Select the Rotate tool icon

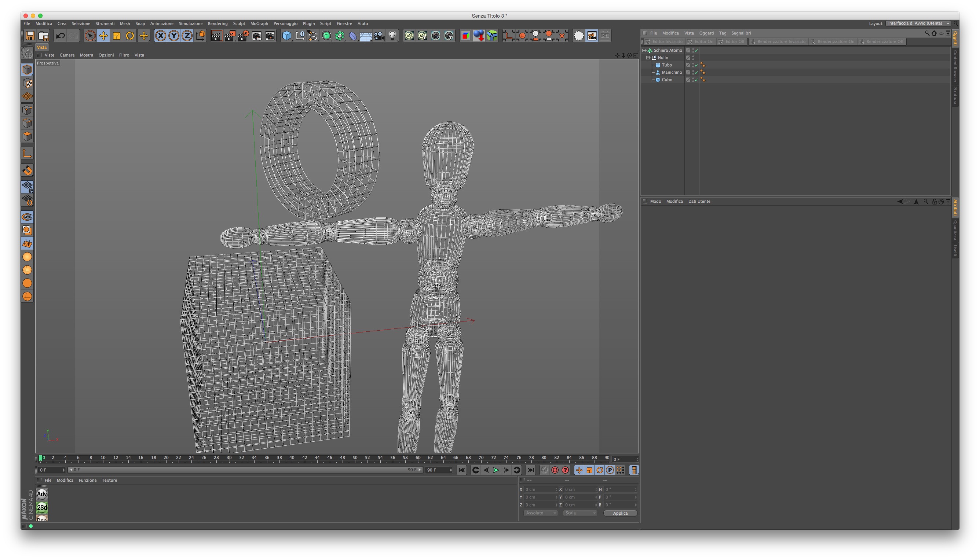coord(130,36)
